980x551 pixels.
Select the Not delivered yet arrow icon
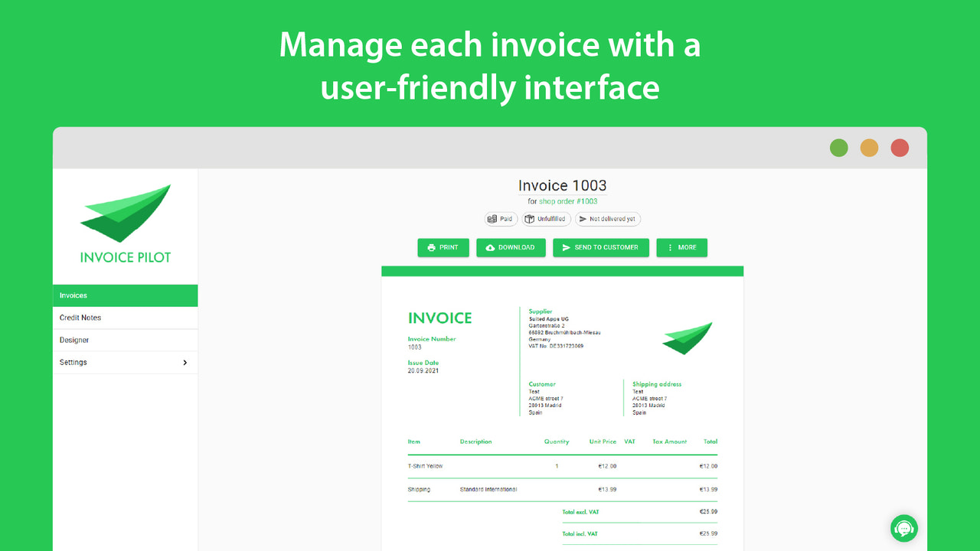click(x=583, y=219)
